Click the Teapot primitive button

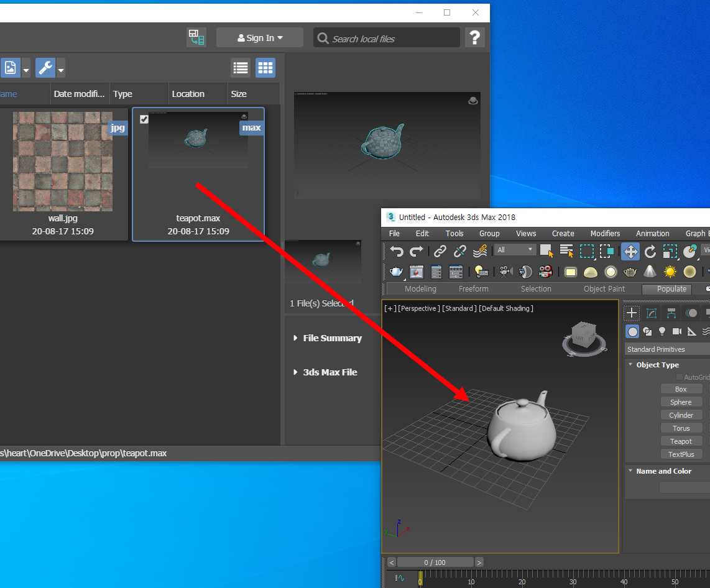coord(681,441)
